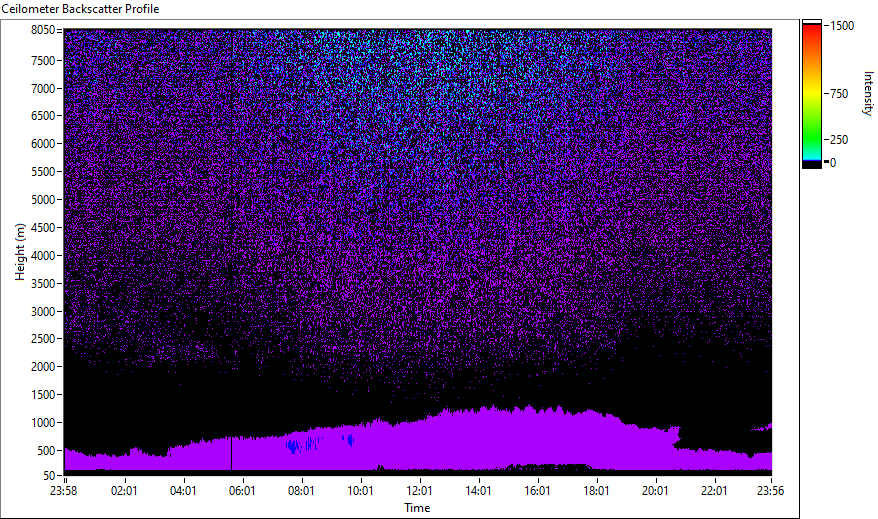Click the 1500 height axis value
The image size is (878, 519).
(x=43, y=395)
